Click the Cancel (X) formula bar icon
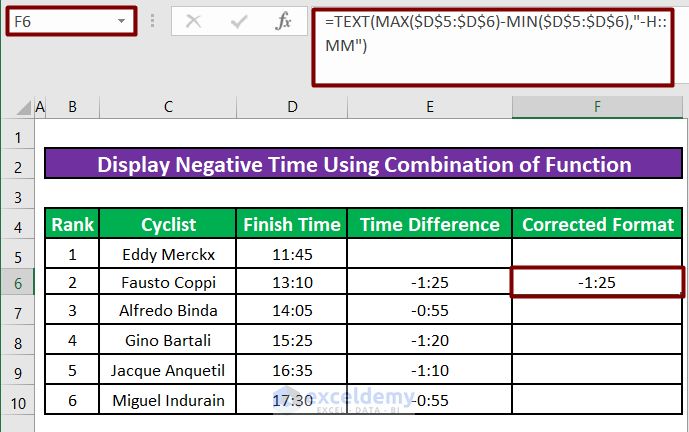Screen dimensions: 689x432 click(x=194, y=20)
